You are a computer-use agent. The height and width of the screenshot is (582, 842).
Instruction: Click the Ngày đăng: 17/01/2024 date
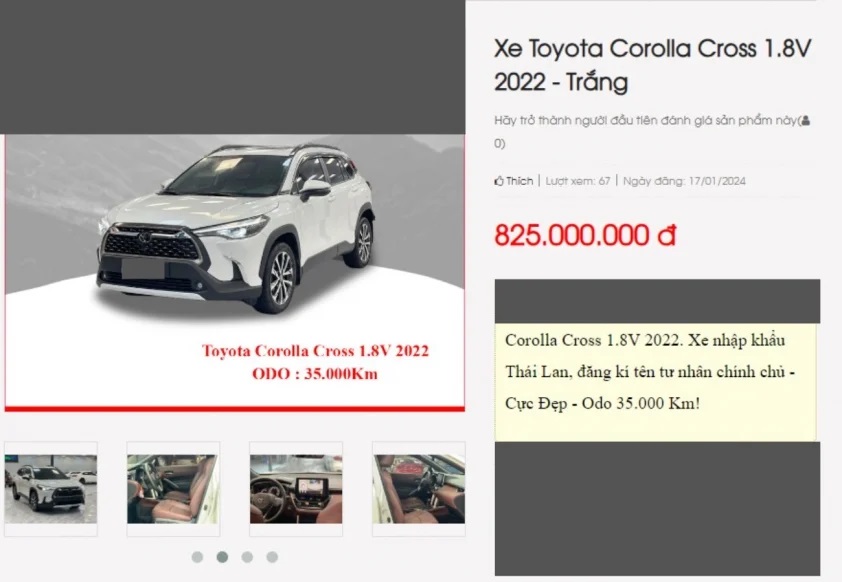pyautogui.click(x=685, y=181)
